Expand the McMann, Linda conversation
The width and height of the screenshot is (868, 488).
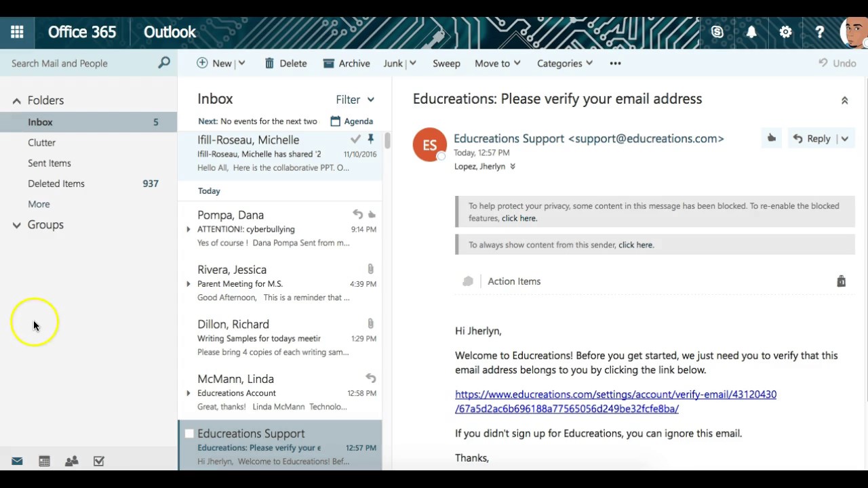click(189, 393)
